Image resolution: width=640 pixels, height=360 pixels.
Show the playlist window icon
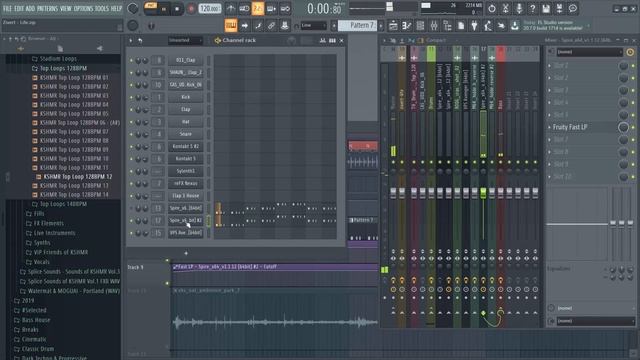393,26
